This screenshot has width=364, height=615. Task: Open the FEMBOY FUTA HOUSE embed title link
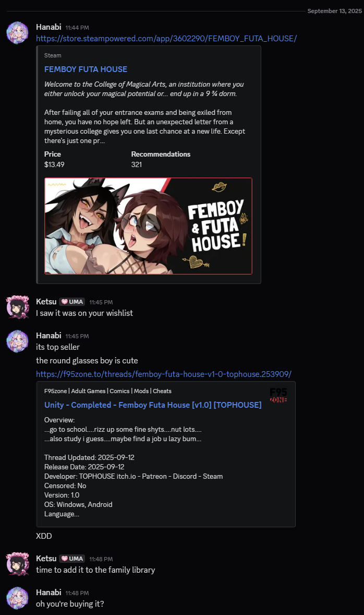(86, 69)
